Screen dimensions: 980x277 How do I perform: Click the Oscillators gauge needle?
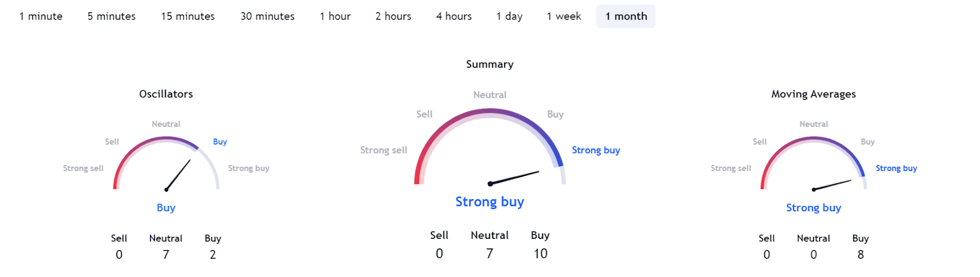(179, 175)
